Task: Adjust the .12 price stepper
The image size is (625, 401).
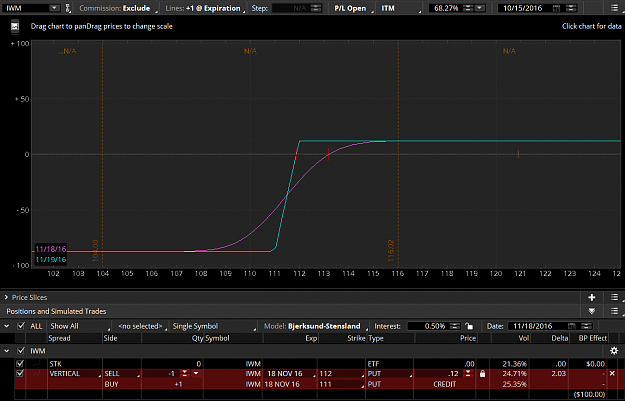Action: pyautogui.click(x=468, y=373)
